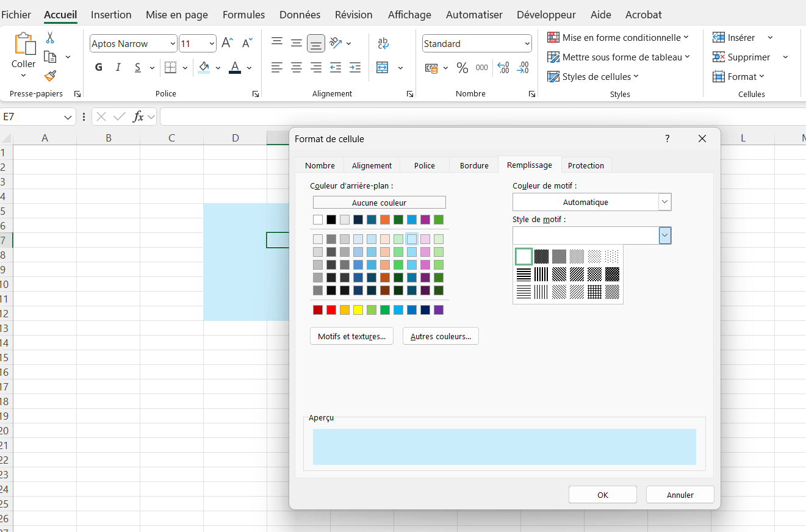
Task: Center the text horizontally
Action: click(x=297, y=68)
